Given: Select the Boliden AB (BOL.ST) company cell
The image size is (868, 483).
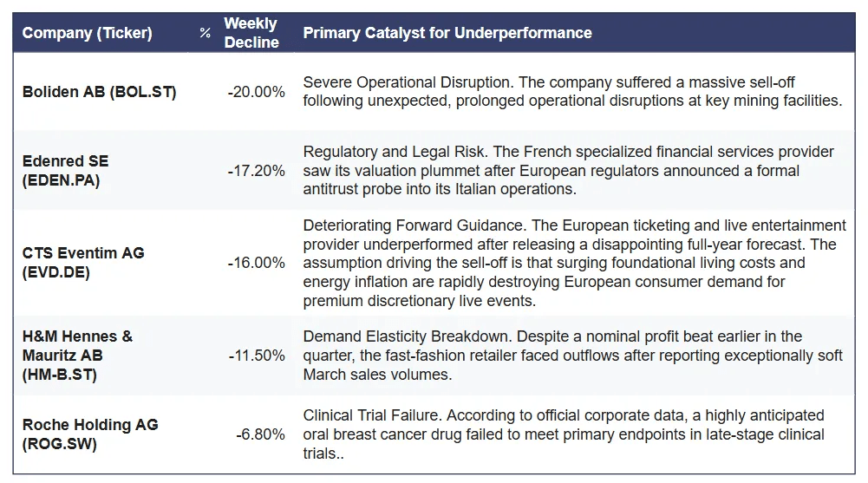Looking at the screenshot, I should click(x=100, y=92).
